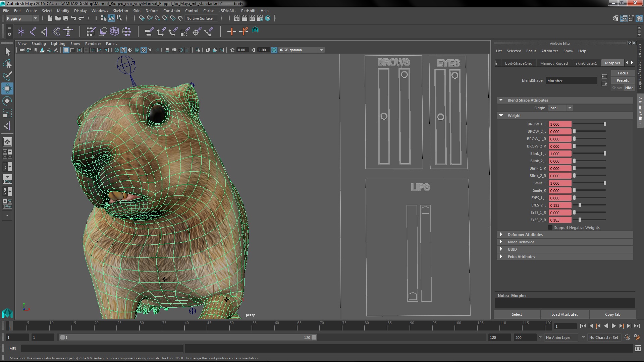Choose the Paint selection tool
The width and height of the screenshot is (644, 362).
(7, 76)
